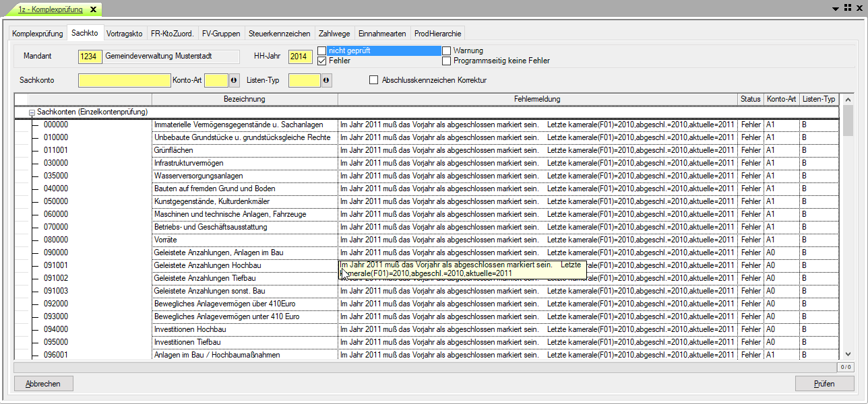The height and width of the screenshot is (404, 868).
Task: Tick the Warnung checkbox
Action: 447,50
